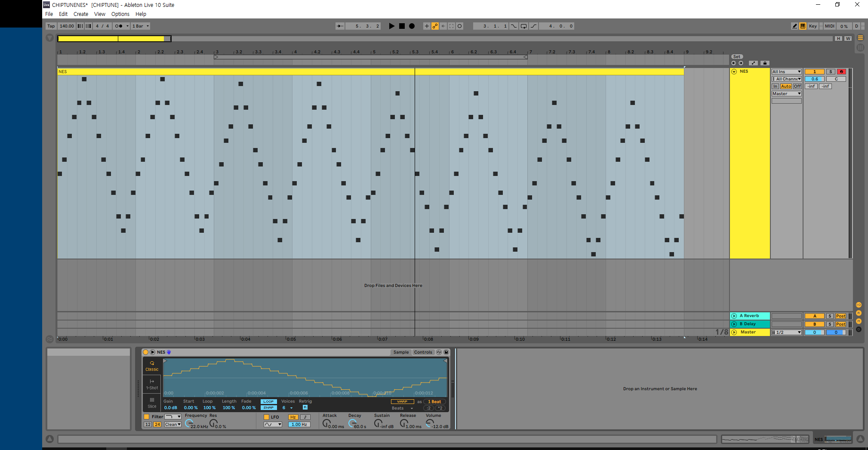This screenshot has width=868, height=450.
Task: Enable MIDI Arrangement Overdub plus icon
Action: 427,26
